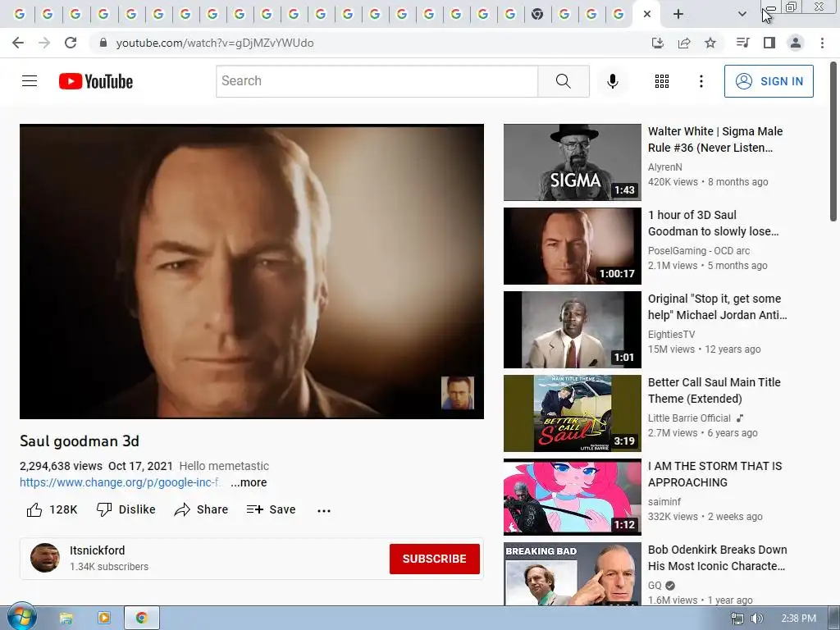
Task: Open the YouTube hamburger guide menu
Action: (30, 81)
